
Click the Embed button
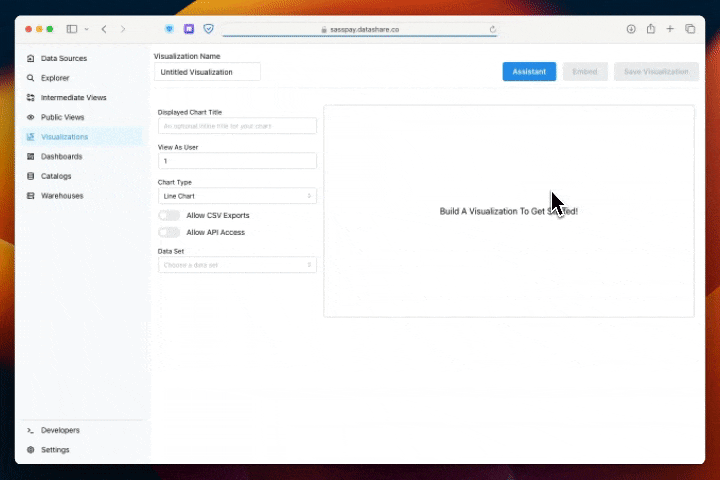tap(585, 72)
